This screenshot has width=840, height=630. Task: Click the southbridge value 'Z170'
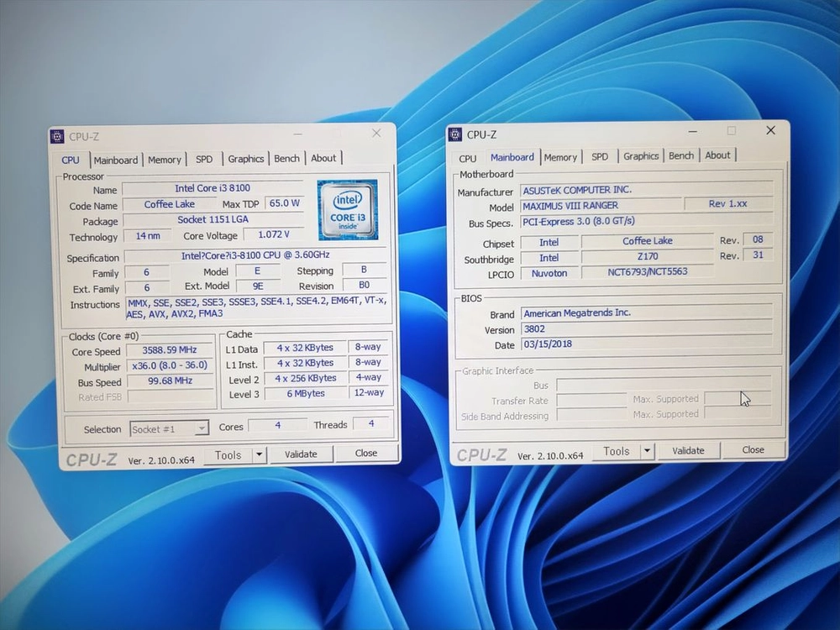(648, 256)
